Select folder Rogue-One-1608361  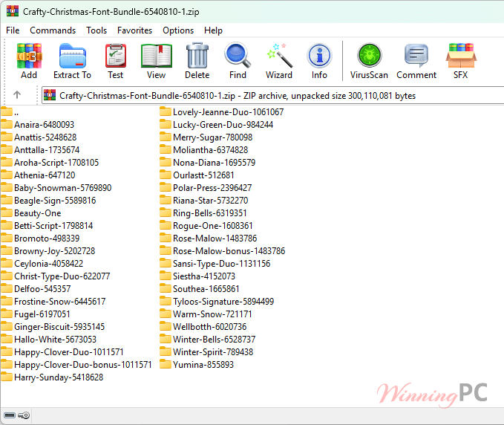(206, 226)
